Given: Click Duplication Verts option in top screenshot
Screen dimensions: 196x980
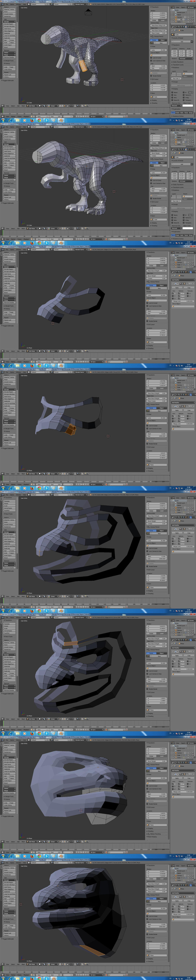Looking at the screenshot, I should pos(182,113).
